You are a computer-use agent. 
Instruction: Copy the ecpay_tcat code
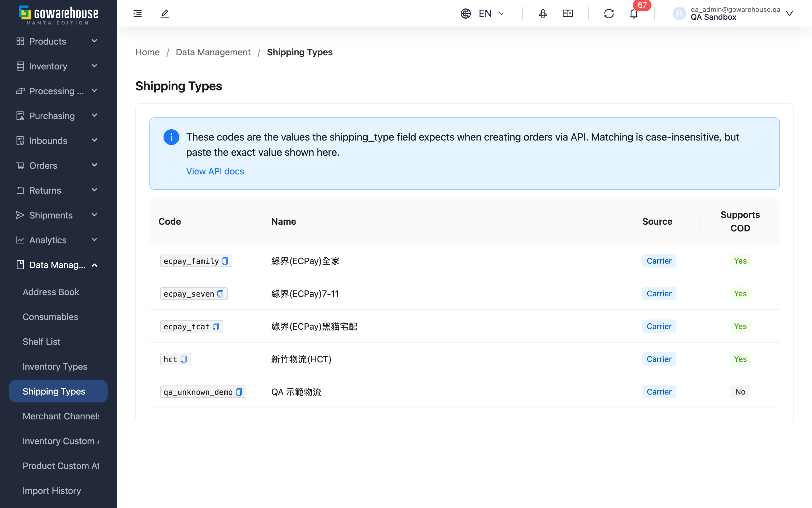coord(216,327)
